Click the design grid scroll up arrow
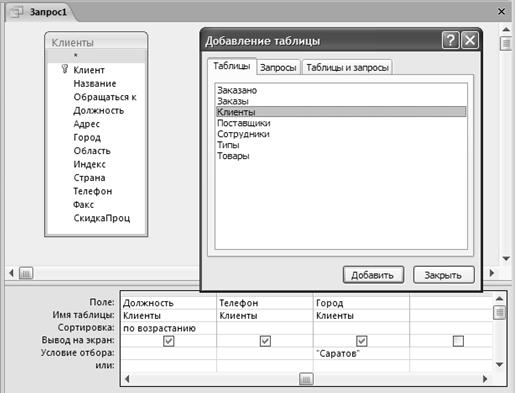The image size is (515, 393). [x=499, y=298]
